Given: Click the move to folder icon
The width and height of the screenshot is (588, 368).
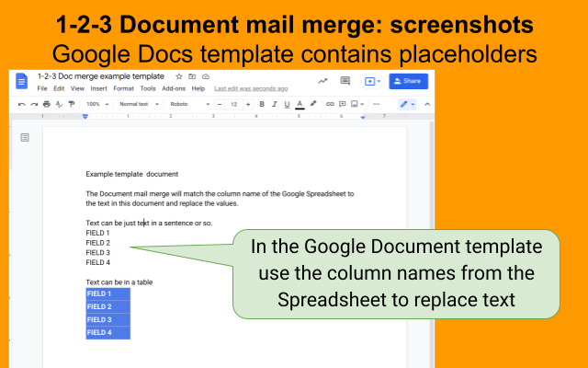Looking at the screenshot, I should pyautogui.click(x=192, y=76).
